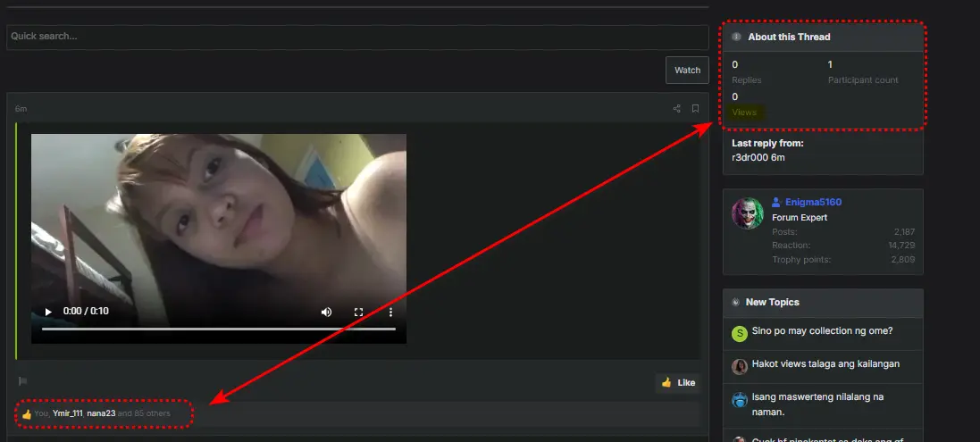Open Enigma5160's profile link

pos(813,202)
